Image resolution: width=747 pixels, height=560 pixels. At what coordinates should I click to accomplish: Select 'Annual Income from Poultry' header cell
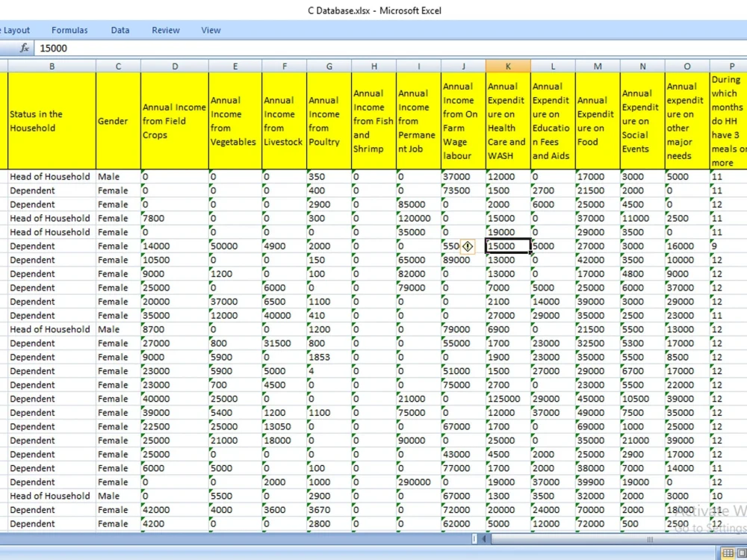pyautogui.click(x=329, y=121)
